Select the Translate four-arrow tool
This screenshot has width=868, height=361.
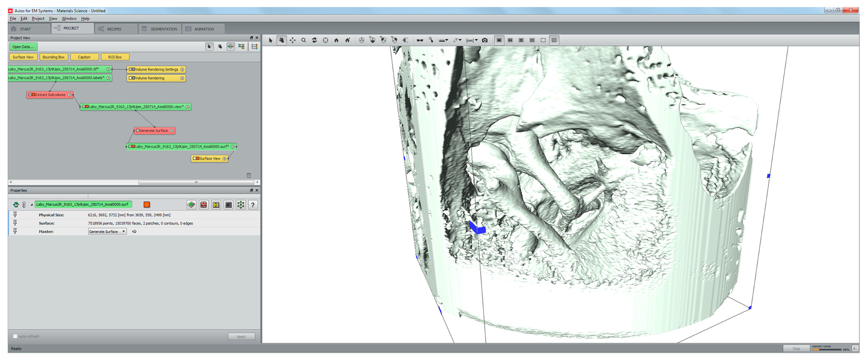point(292,40)
